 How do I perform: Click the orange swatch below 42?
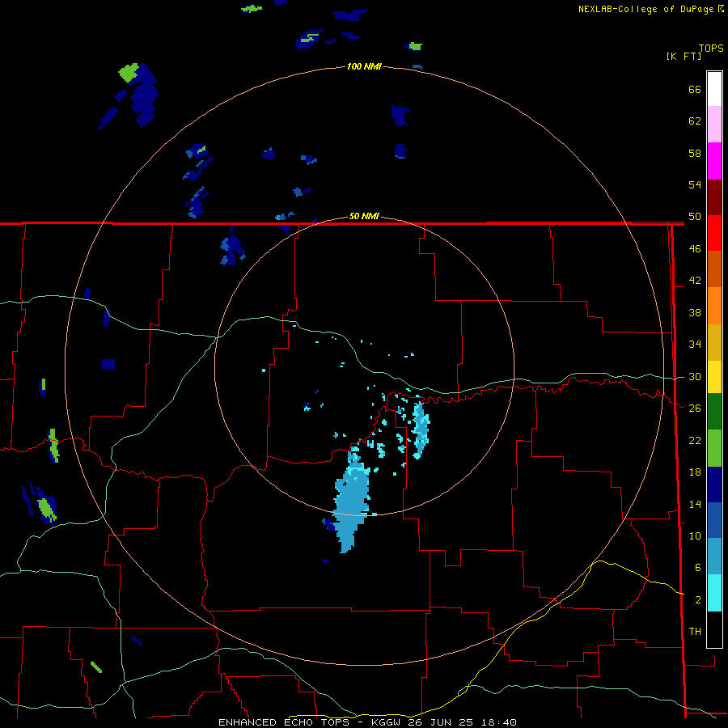714,306
